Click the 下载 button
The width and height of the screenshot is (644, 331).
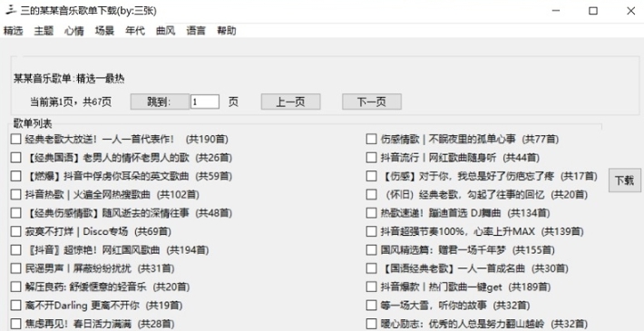coord(624,180)
